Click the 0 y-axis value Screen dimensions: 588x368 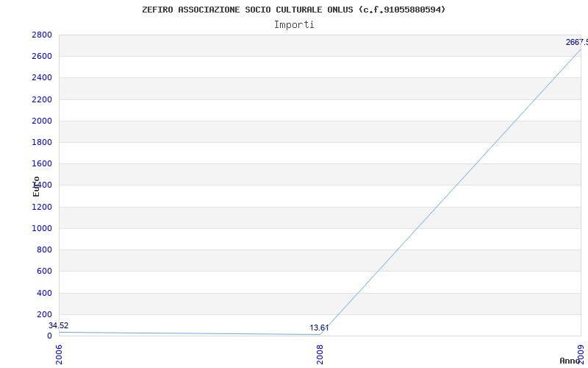click(x=49, y=336)
